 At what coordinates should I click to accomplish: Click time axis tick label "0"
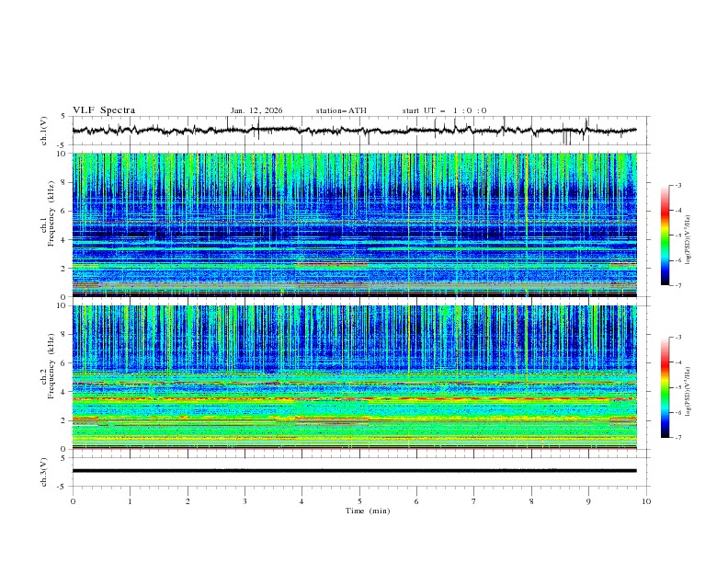coord(73,501)
